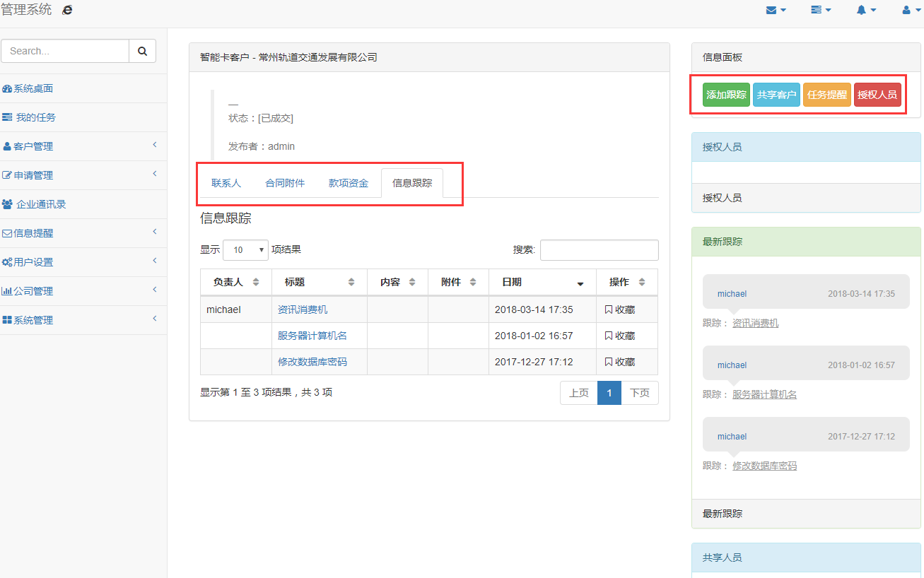
Task: Click the Internet Explorer icon beside the title
Action: pyautogui.click(x=67, y=10)
